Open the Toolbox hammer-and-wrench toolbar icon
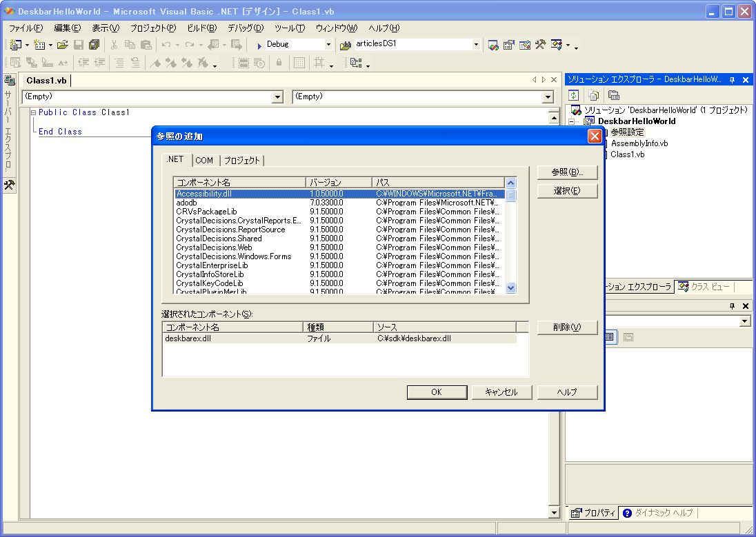 pyautogui.click(x=541, y=45)
